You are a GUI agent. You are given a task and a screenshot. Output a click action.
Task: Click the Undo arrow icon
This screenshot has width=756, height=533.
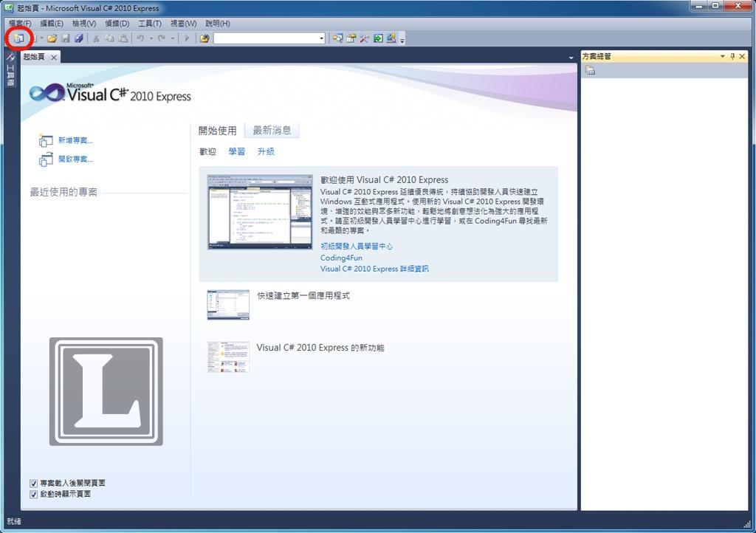[140, 38]
